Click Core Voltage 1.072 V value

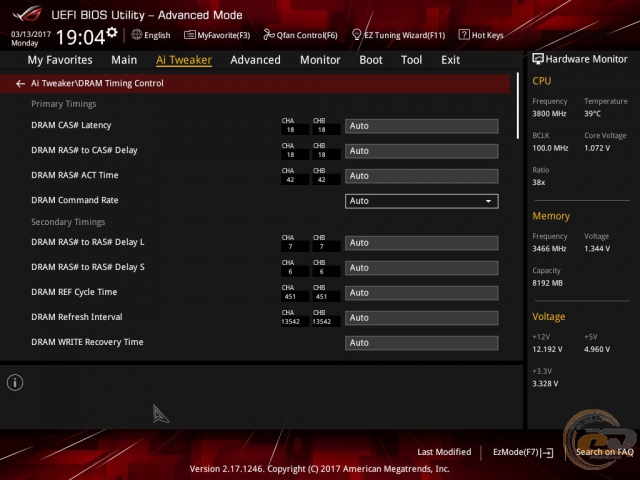coord(597,148)
